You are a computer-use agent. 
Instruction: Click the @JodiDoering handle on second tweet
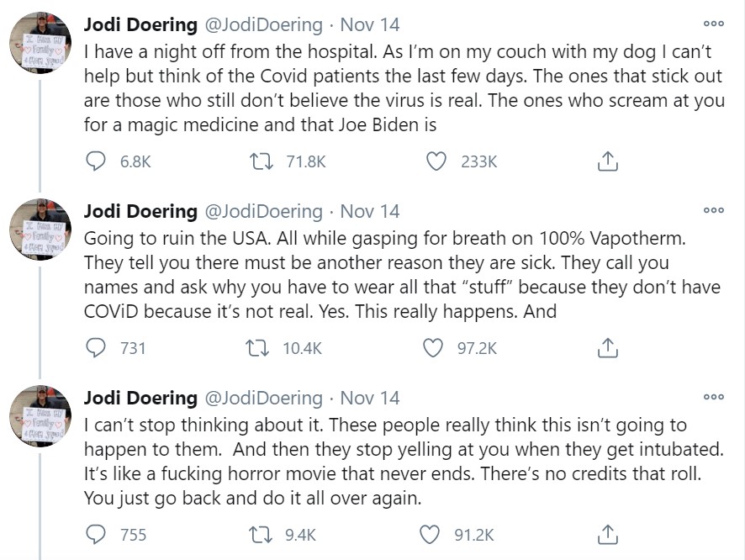264,211
